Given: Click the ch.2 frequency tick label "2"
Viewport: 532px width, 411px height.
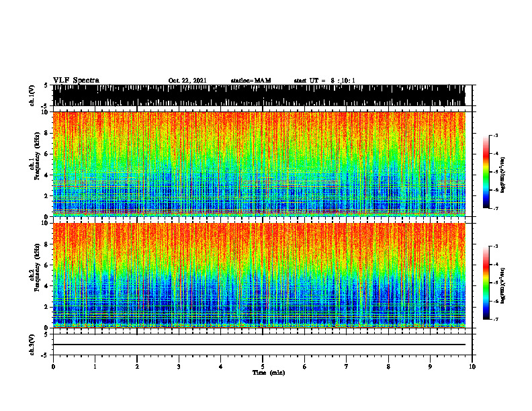Looking at the screenshot, I should [x=47, y=307].
